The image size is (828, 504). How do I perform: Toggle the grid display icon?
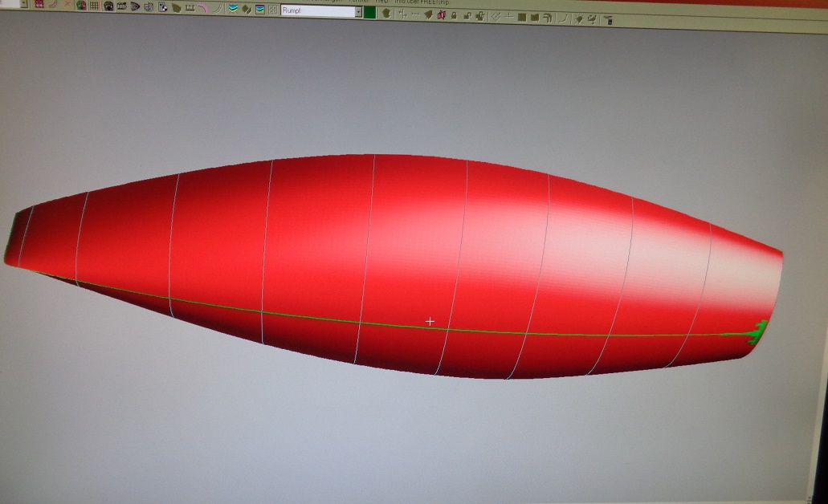[94, 6]
